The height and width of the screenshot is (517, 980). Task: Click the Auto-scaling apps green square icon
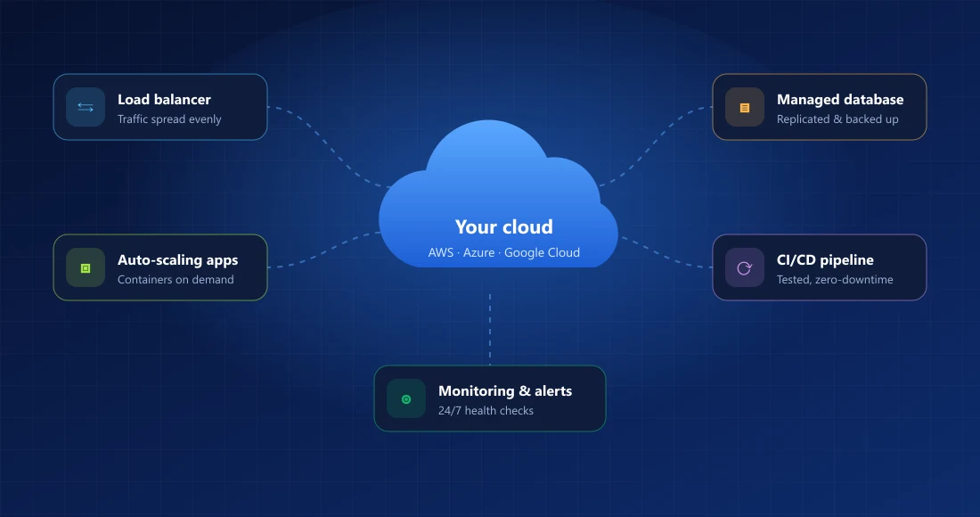86,268
